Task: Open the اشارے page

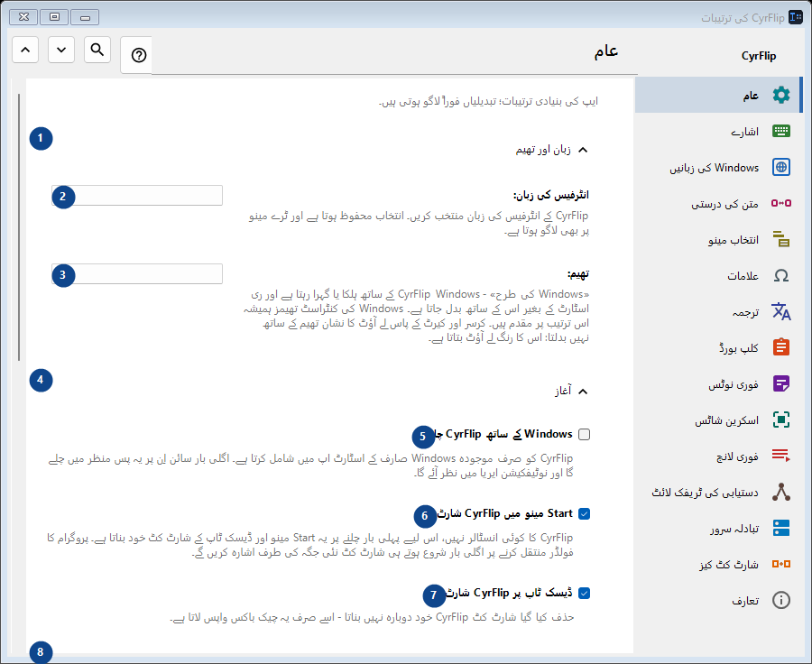Action: pyautogui.click(x=719, y=131)
